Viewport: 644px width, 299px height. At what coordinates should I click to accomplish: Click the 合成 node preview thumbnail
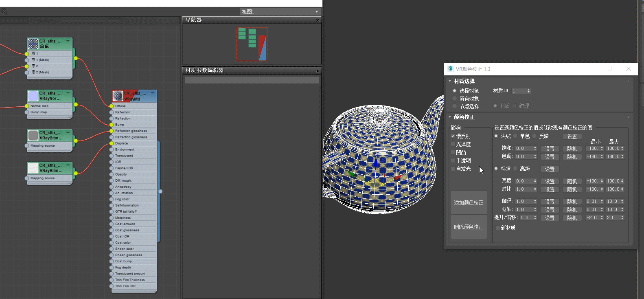coord(33,44)
